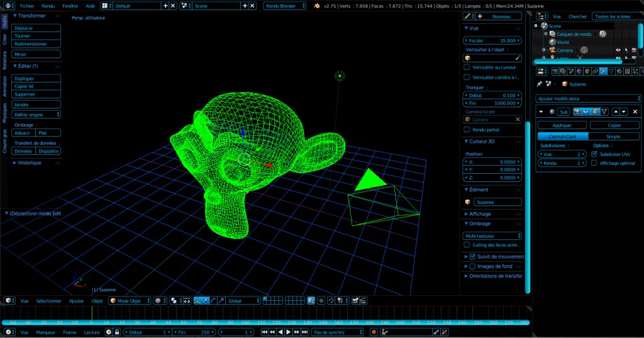Click the 3D manipulator axes toggle icon
This screenshot has width=644, height=338.
click(197, 301)
